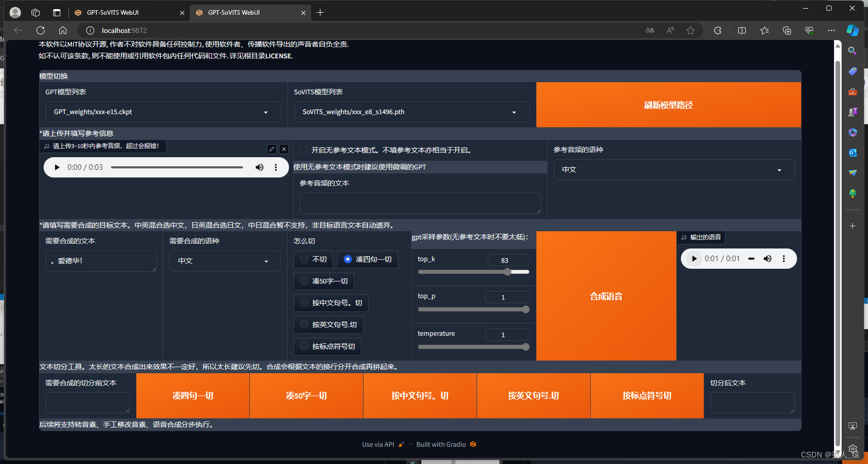Image resolution: width=868 pixels, height=464 pixels.
Task: Open the sidebar search icon
Action: [853, 51]
